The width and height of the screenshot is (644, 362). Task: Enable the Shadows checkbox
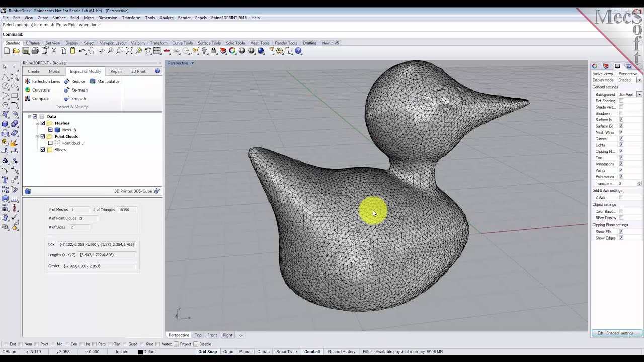621,113
